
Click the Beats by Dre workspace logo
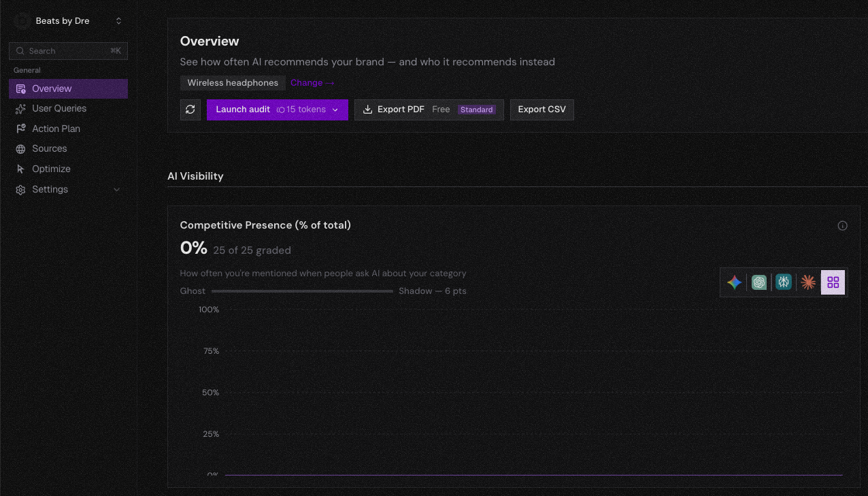pos(22,21)
